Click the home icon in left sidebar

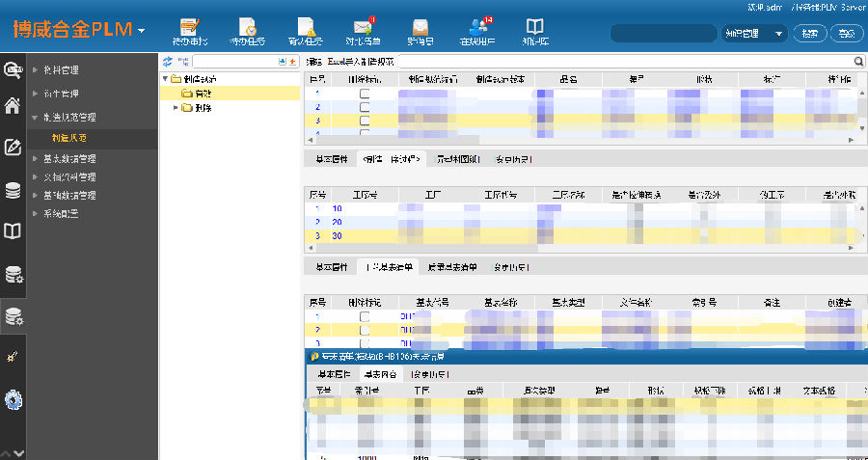[x=13, y=106]
